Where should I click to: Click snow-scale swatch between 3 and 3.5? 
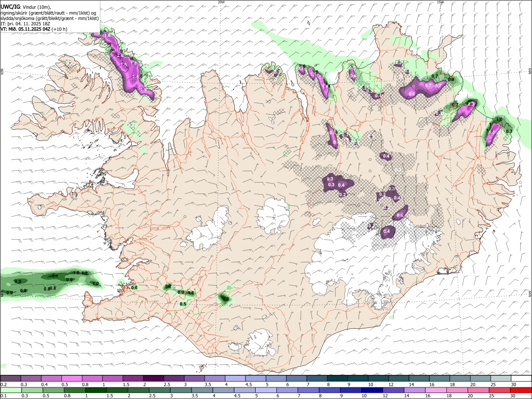[194, 378]
